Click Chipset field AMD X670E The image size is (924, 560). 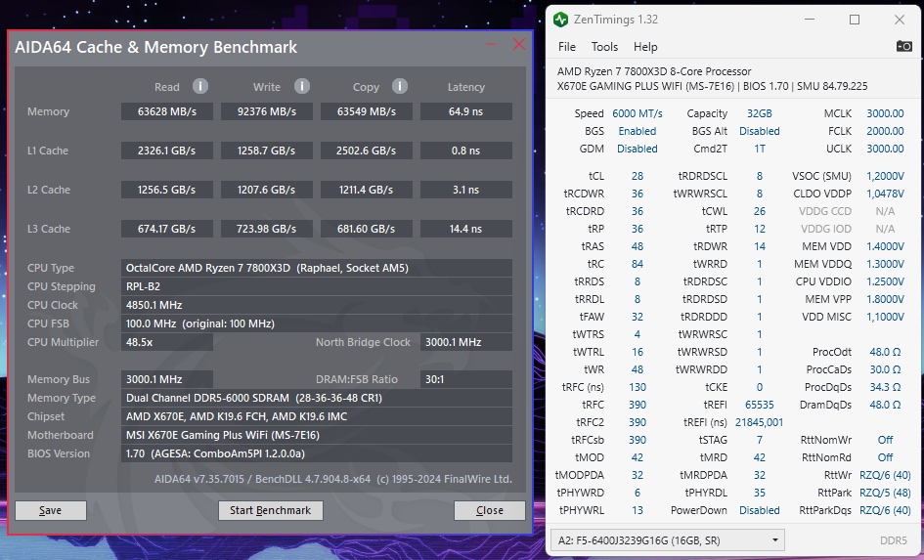(317, 416)
